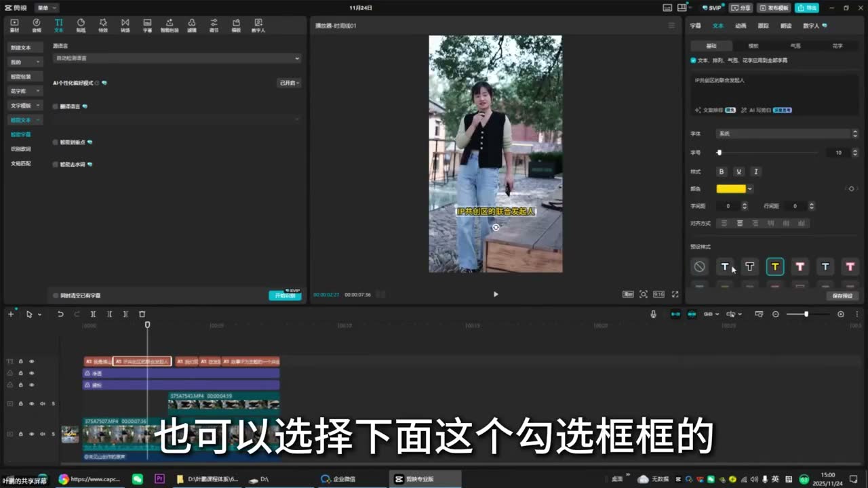Check the 智能划重点 checkbox
This screenshot has height=488, width=868.
tap(56, 142)
